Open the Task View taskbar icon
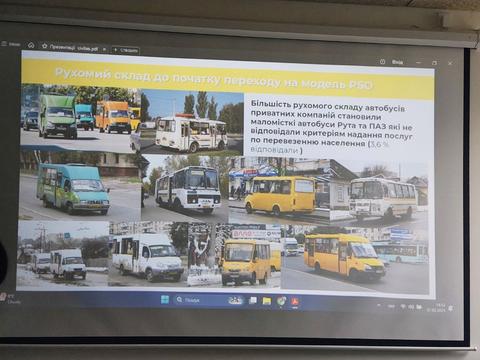The height and width of the screenshot is (360, 480). tap(253, 301)
